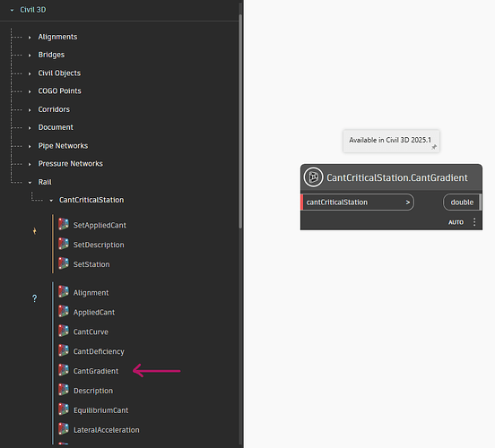Click the Description node icon
The image size is (495, 448).
pyautogui.click(x=64, y=390)
